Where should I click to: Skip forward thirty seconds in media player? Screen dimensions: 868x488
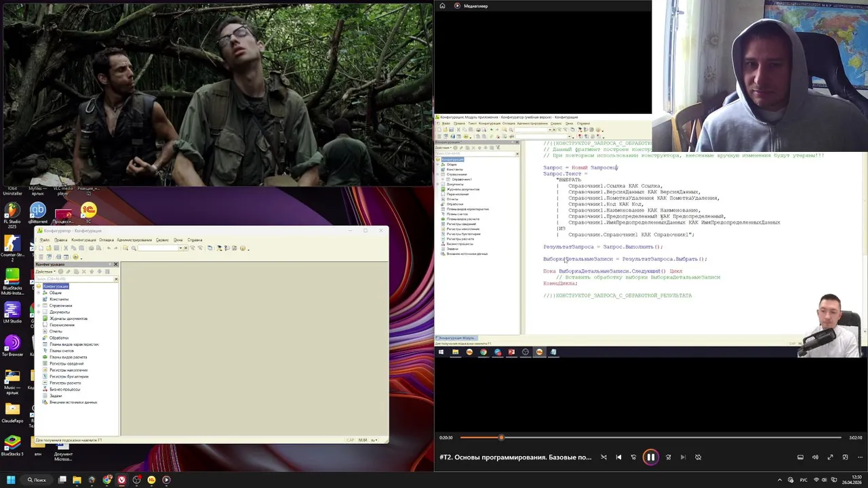668,457
